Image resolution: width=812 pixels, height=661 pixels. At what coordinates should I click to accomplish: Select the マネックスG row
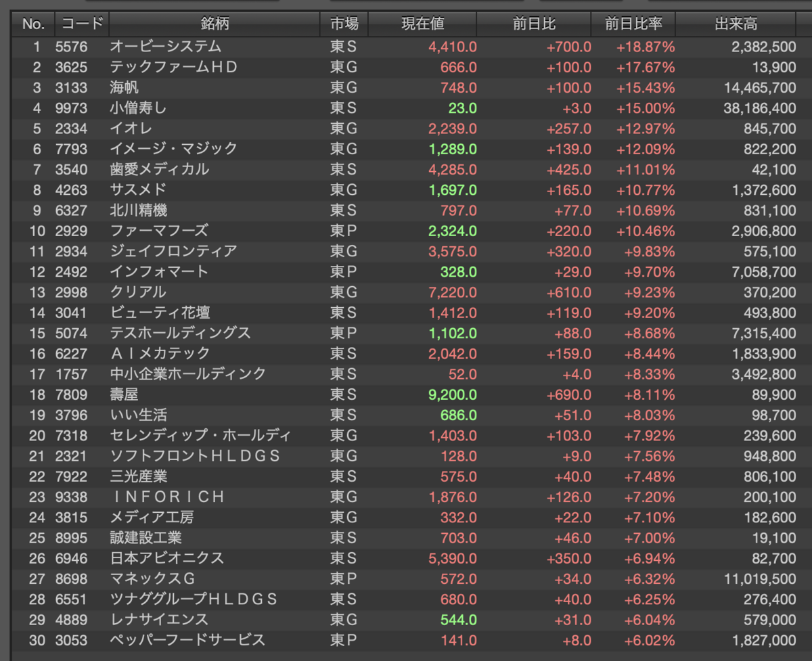pyautogui.click(x=405, y=579)
